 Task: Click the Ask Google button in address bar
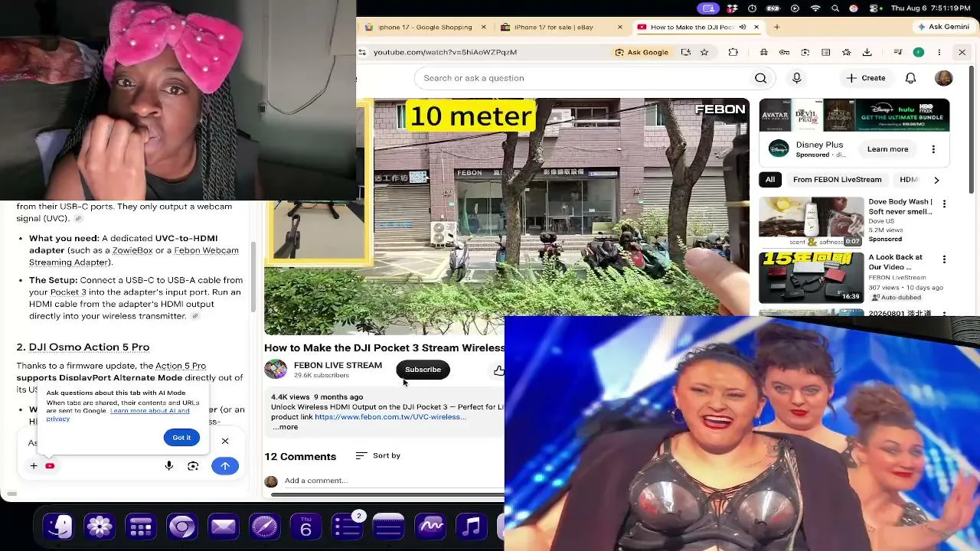pos(642,52)
